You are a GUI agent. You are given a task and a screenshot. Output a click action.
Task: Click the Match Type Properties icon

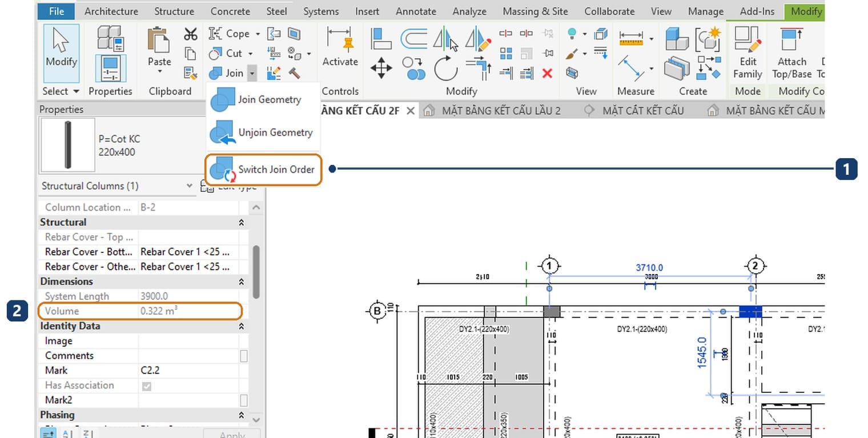tap(191, 73)
